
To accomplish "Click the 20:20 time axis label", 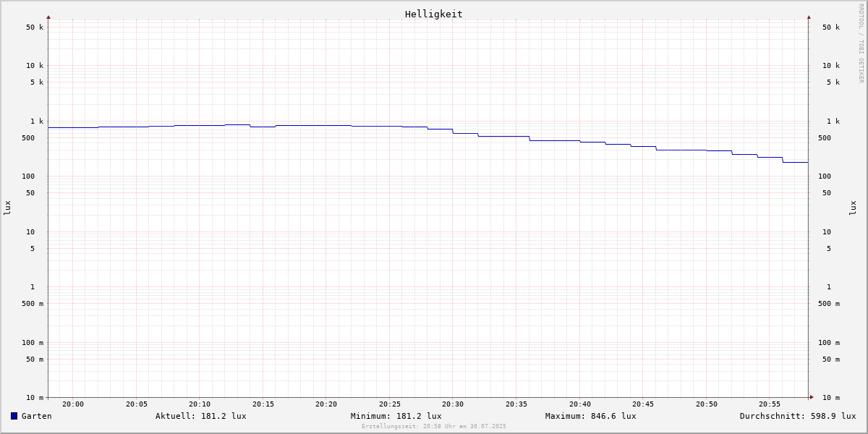I will click(326, 404).
